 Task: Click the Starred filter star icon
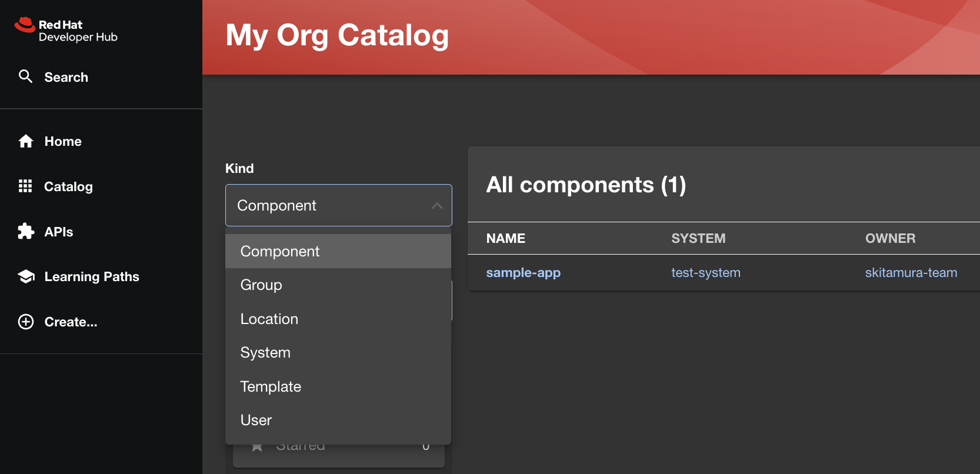click(257, 446)
